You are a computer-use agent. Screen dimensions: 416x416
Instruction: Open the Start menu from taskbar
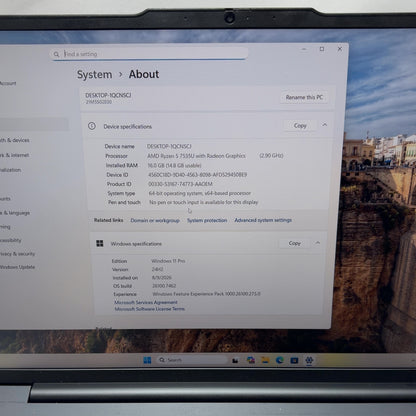147,360
